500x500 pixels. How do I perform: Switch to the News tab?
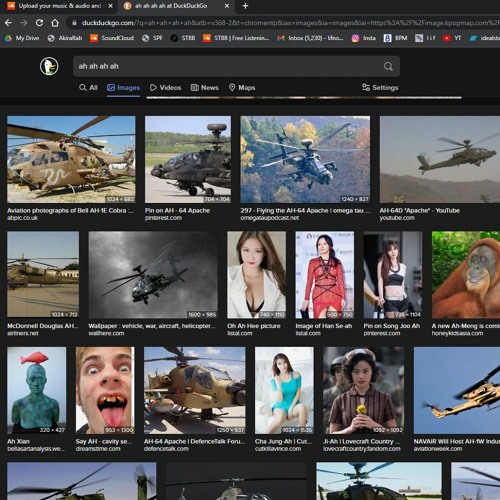(x=205, y=88)
